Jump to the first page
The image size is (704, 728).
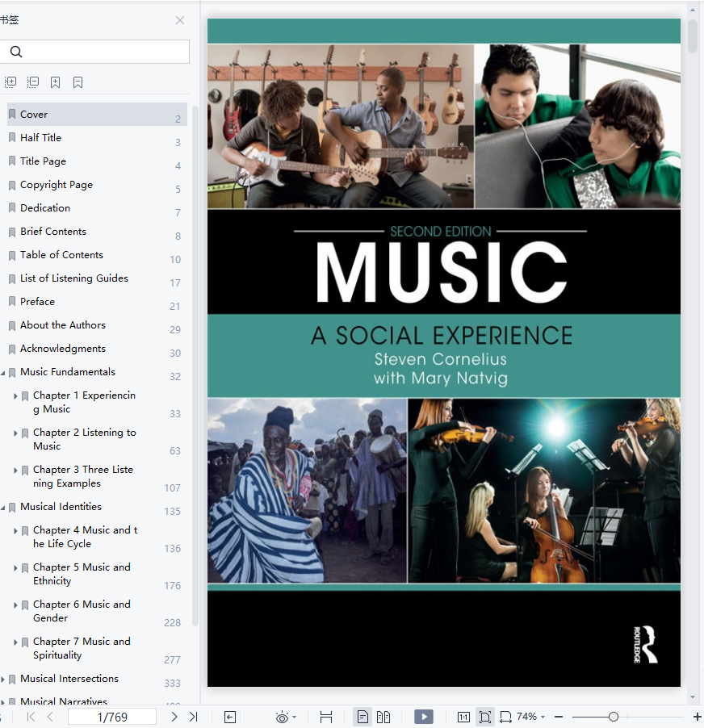point(31,717)
